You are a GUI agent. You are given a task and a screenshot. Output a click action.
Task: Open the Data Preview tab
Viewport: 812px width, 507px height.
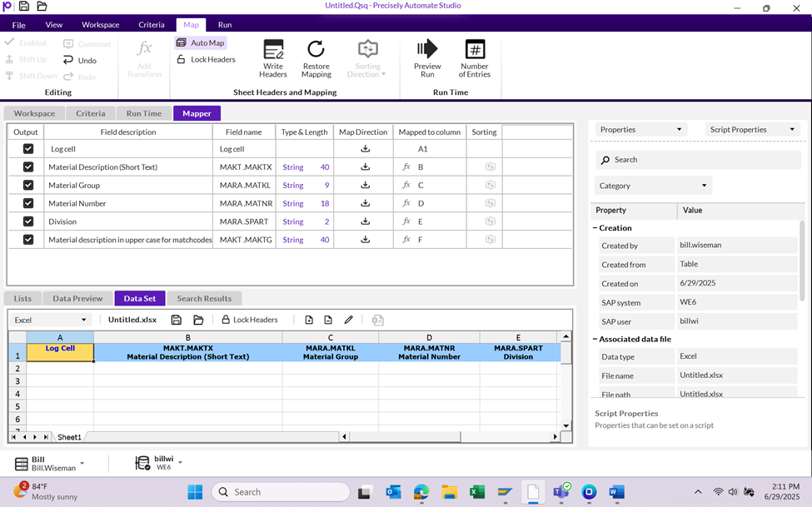[77, 298]
